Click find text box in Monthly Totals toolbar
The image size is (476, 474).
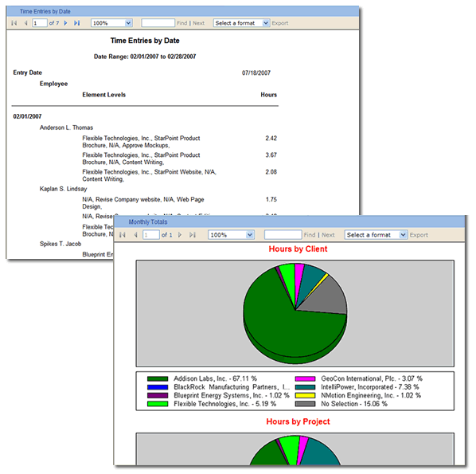coord(283,235)
